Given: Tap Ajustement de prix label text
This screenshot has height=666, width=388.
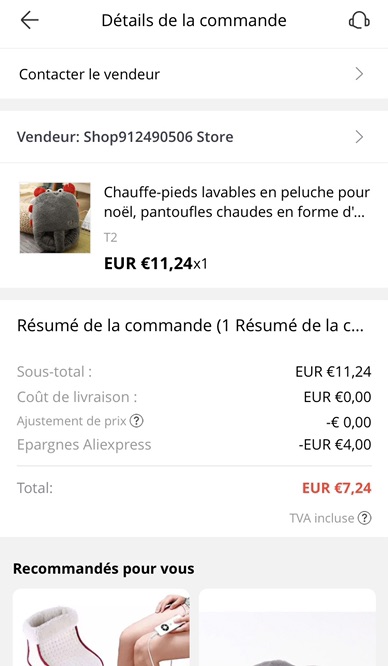Looking at the screenshot, I should coord(72,421).
